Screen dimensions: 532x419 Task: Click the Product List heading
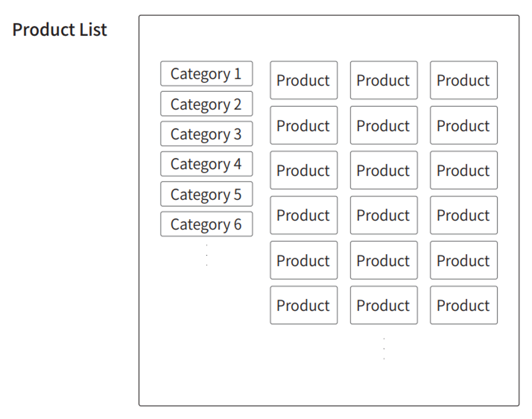(60, 29)
